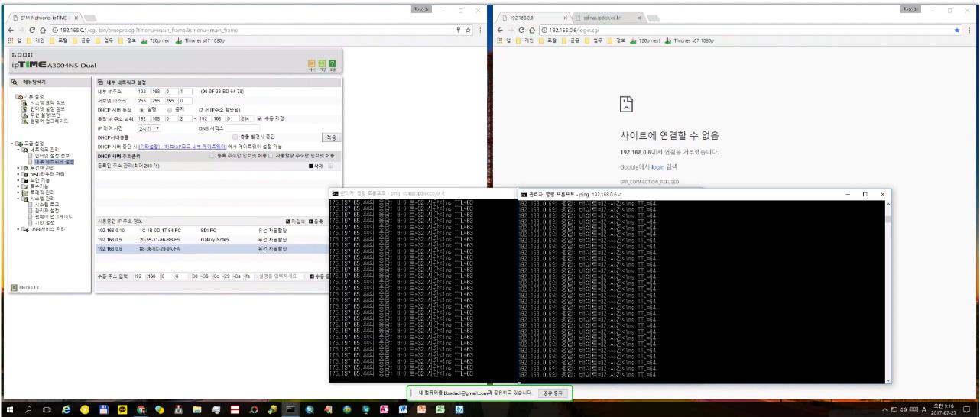
Task: Click the scrollbar of the ping 192.168.0.6 window
Action: click(888, 290)
